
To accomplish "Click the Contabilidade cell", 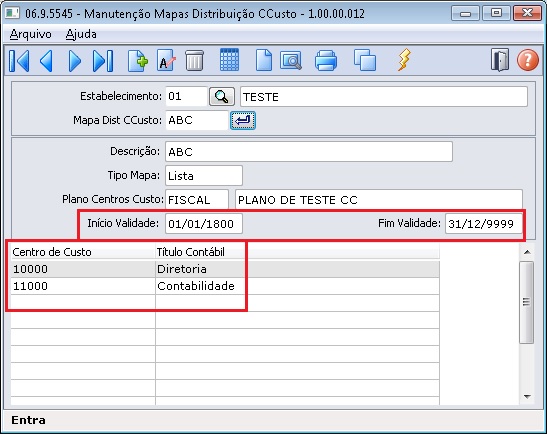I will pyautogui.click(x=297, y=286).
